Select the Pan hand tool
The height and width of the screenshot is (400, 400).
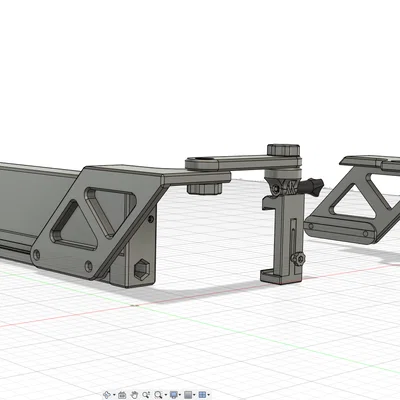134,395
